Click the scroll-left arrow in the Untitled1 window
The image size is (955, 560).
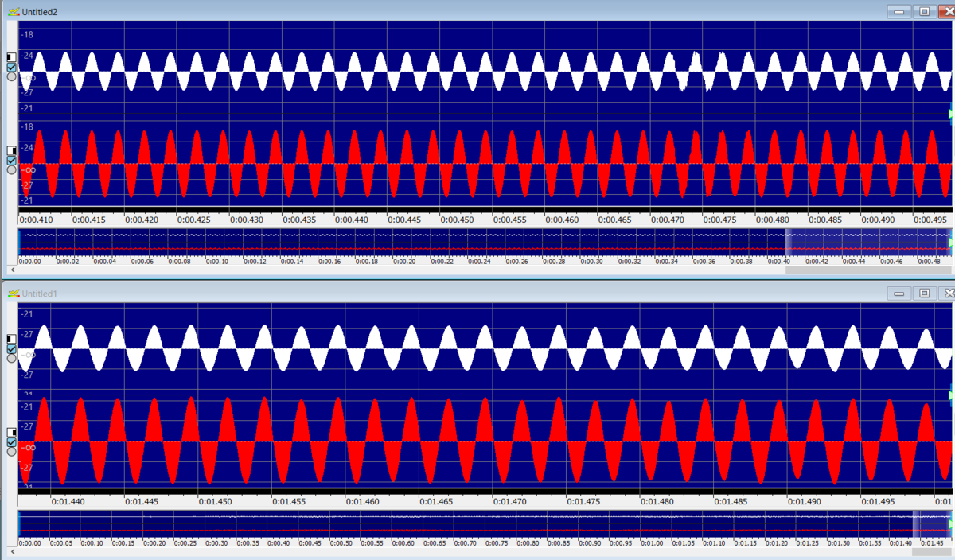click(12, 551)
